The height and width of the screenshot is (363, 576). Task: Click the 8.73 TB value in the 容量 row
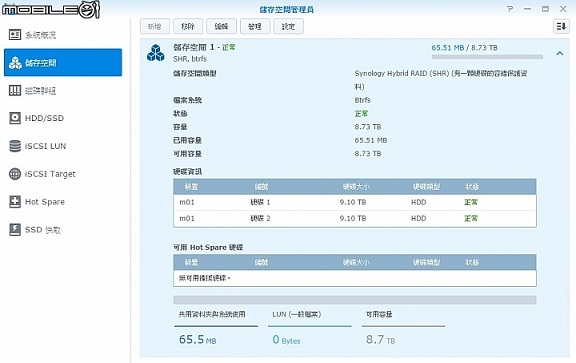(x=368, y=127)
